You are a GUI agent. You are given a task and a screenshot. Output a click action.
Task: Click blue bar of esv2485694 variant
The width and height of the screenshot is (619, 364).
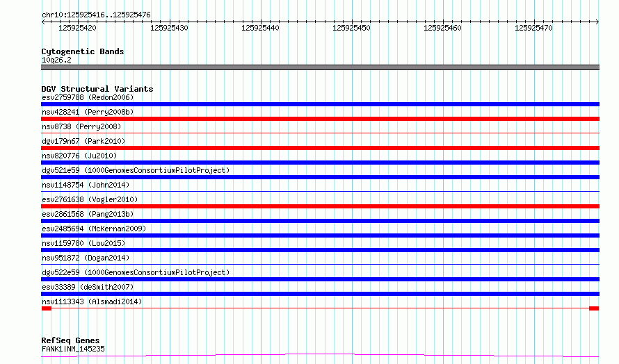pyautogui.click(x=320, y=235)
